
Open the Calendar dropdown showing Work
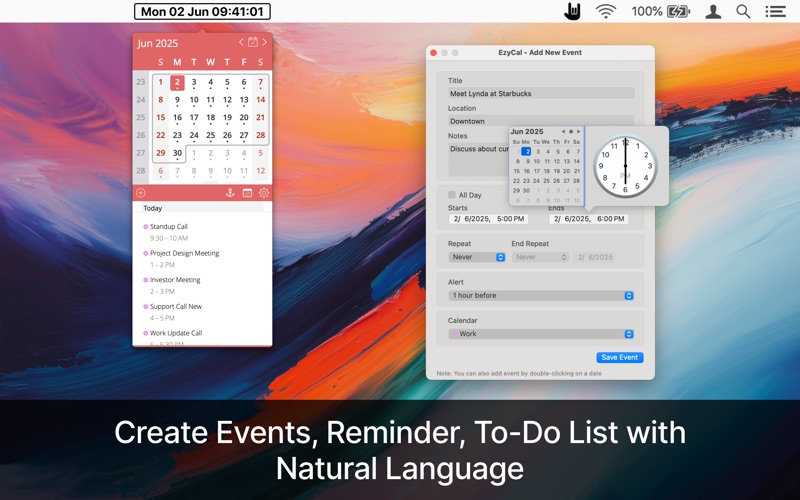(541, 334)
